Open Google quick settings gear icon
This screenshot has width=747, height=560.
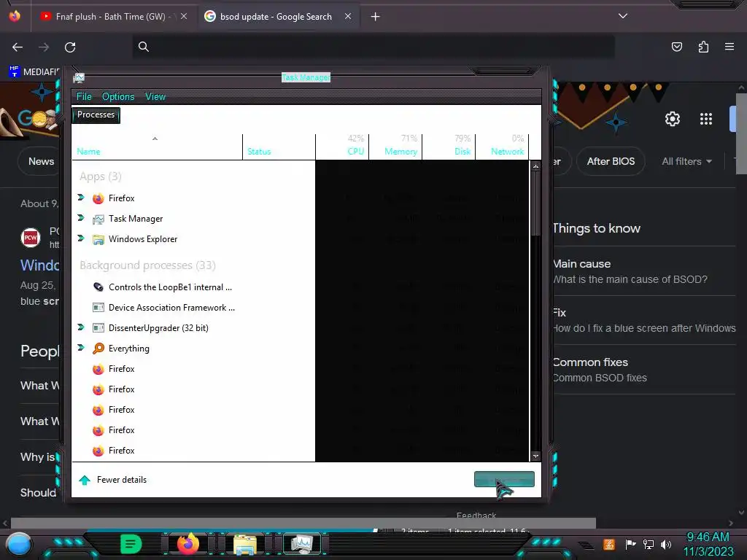pos(672,119)
